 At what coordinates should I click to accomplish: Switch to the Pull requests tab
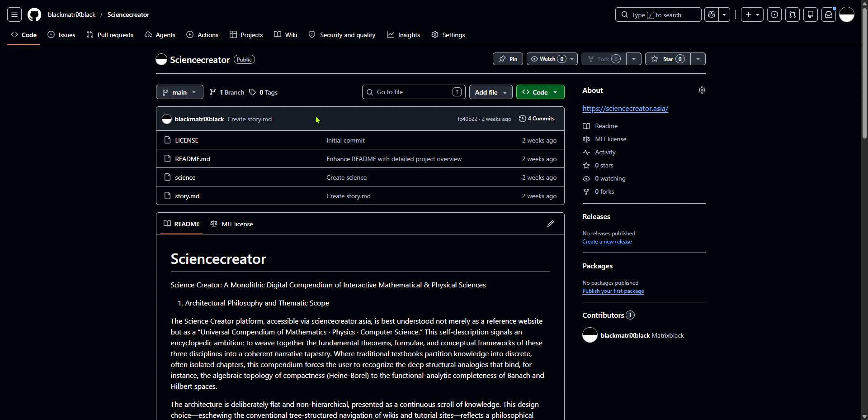110,35
